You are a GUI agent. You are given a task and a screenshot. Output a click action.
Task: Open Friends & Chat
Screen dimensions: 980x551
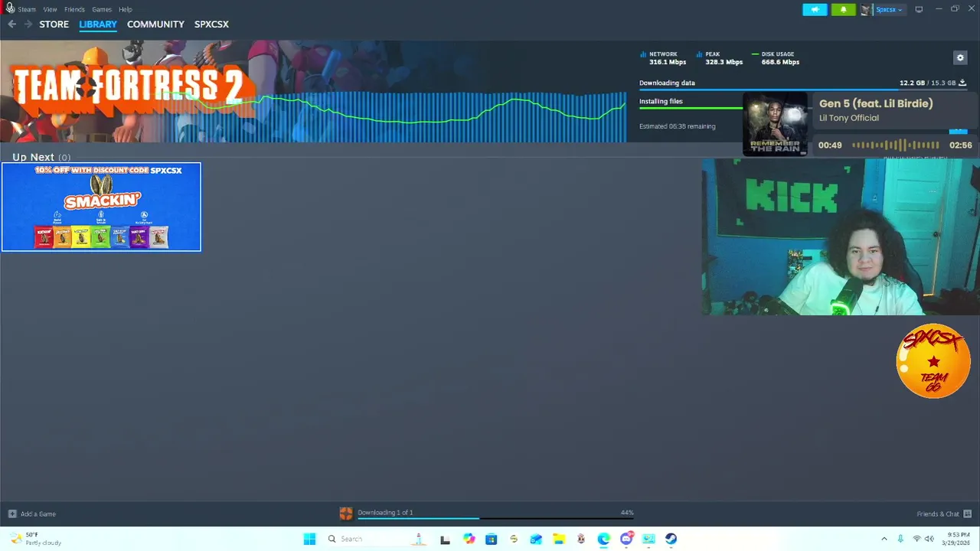coord(944,514)
